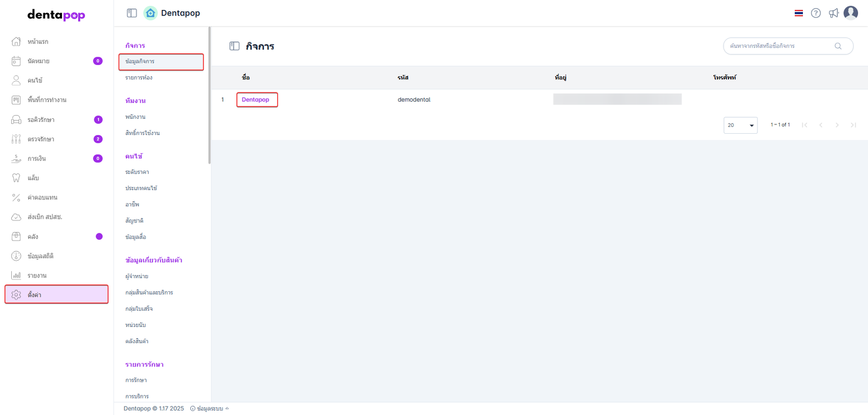Open หน่วยนับ settings
Image resolution: width=868 pixels, height=415 pixels.
click(135, 325)
